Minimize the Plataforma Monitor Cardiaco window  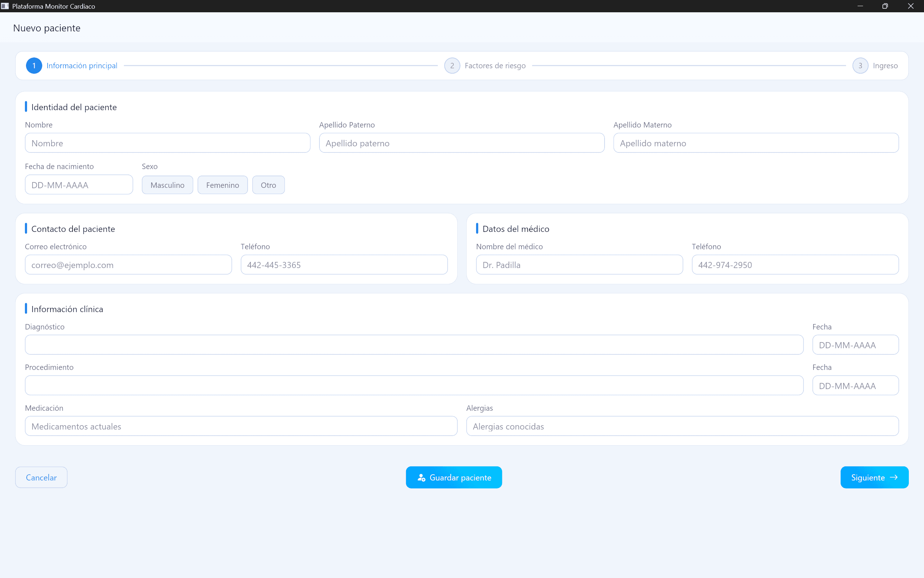(x=860, y=6)
